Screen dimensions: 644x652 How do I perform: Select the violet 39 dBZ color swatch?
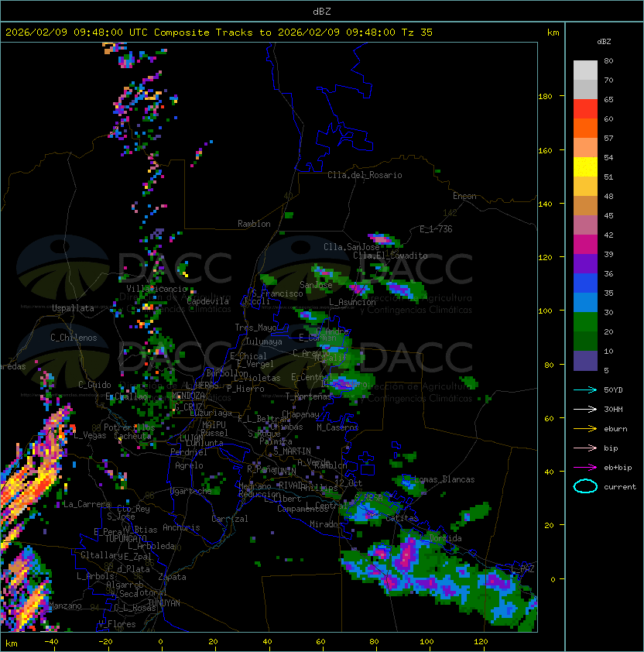point(585,263)
